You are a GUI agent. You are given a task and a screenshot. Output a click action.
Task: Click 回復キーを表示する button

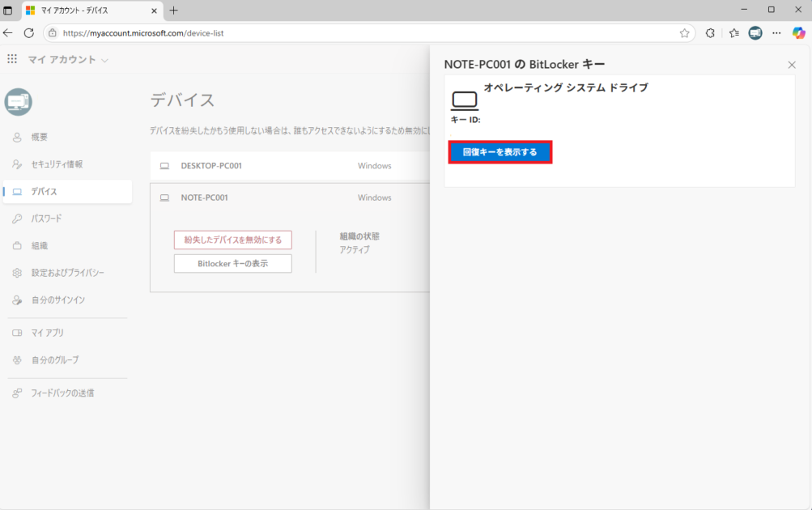(x=500, y=152)
